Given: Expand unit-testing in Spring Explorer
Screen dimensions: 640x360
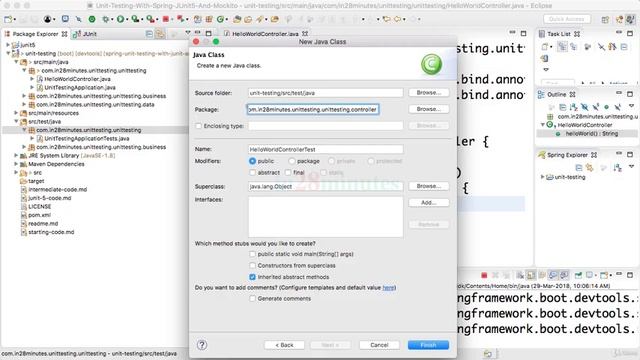Looking at the screenshot, I should point(542,177).
